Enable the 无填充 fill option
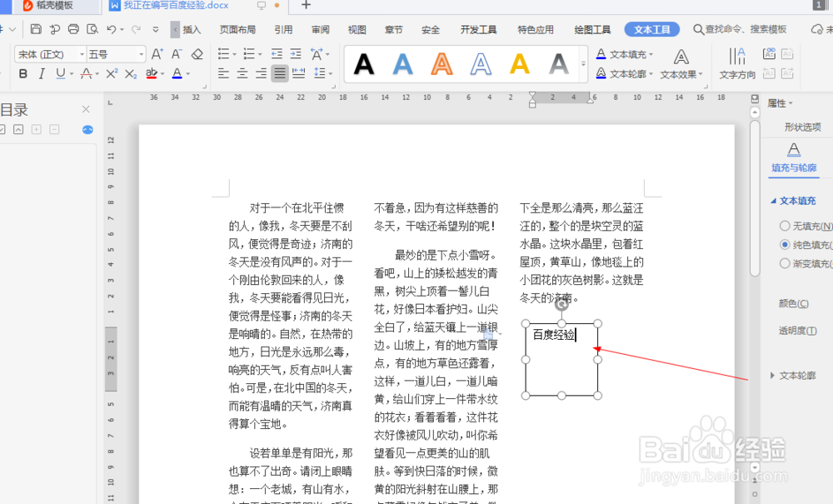 click(784, 225)
